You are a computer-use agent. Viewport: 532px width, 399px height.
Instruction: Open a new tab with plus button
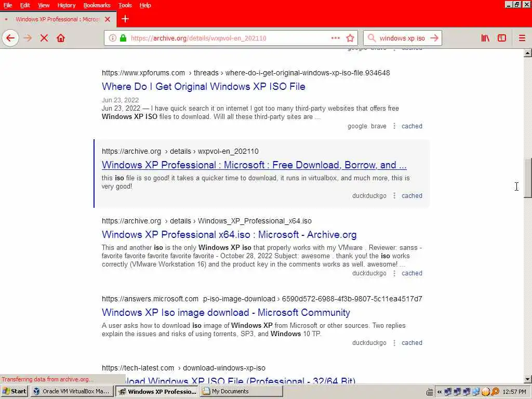point(125,19)
